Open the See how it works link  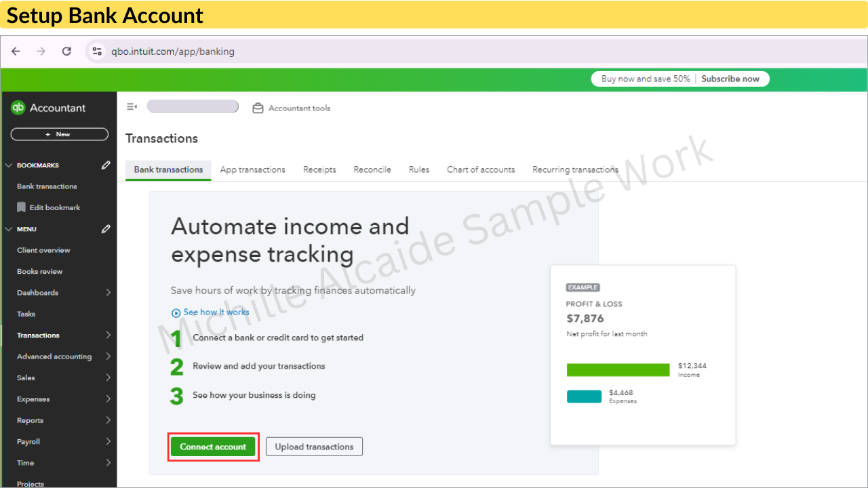[216, 312]
